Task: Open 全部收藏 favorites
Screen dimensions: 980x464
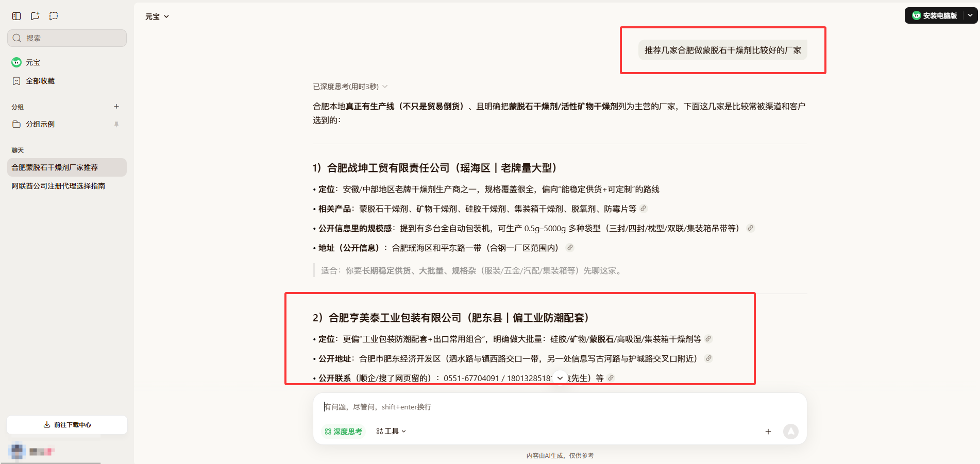Action: 67,81
